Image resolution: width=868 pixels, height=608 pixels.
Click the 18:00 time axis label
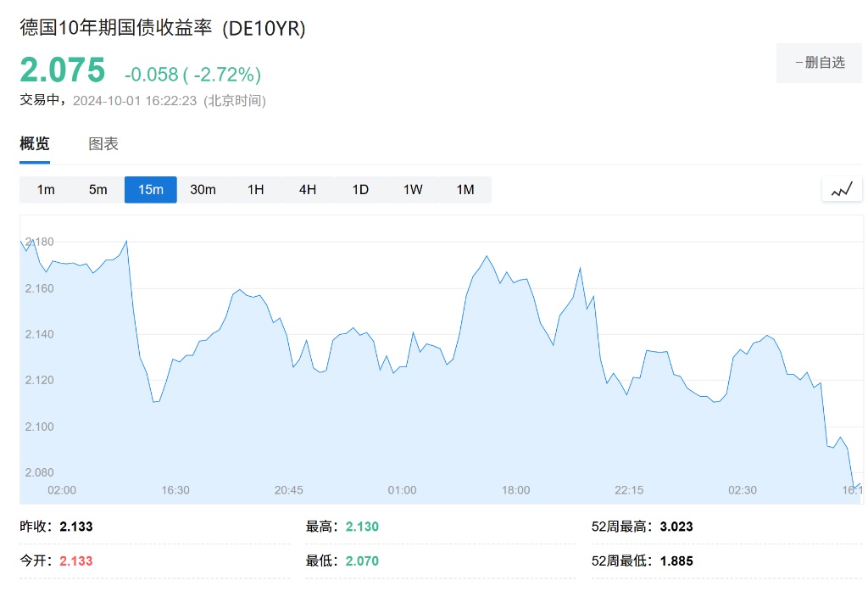[x=515, y=490]
